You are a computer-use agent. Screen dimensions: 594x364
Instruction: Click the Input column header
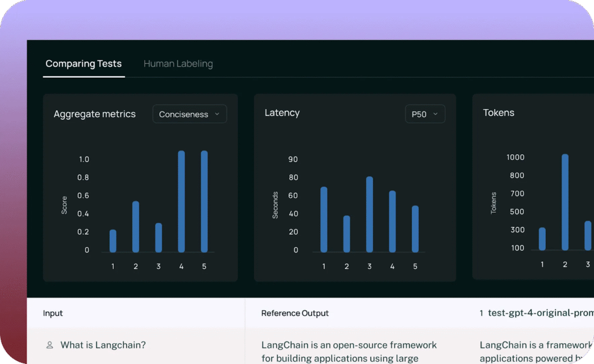click(53, 313)
